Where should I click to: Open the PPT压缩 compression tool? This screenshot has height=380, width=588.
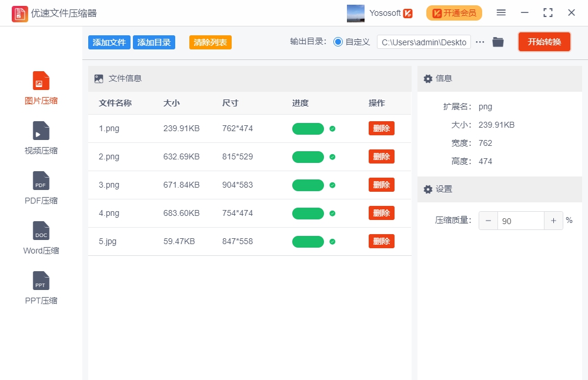(x=40, y=281)
